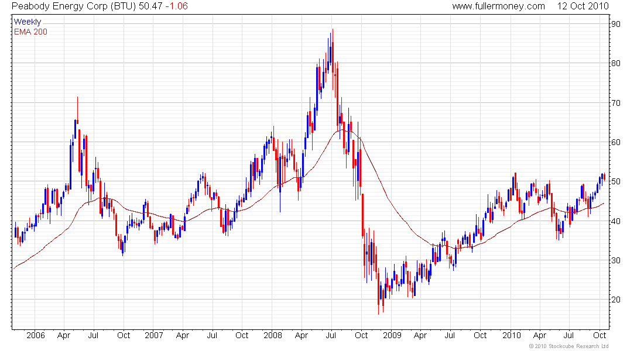This screenshot has height=351, width=644.
Task: Click the 60 price axis label
Action: (616, 142)
